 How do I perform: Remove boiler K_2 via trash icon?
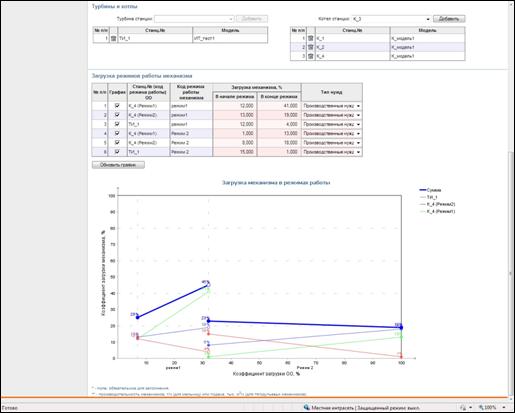click(x=311, y=47)
